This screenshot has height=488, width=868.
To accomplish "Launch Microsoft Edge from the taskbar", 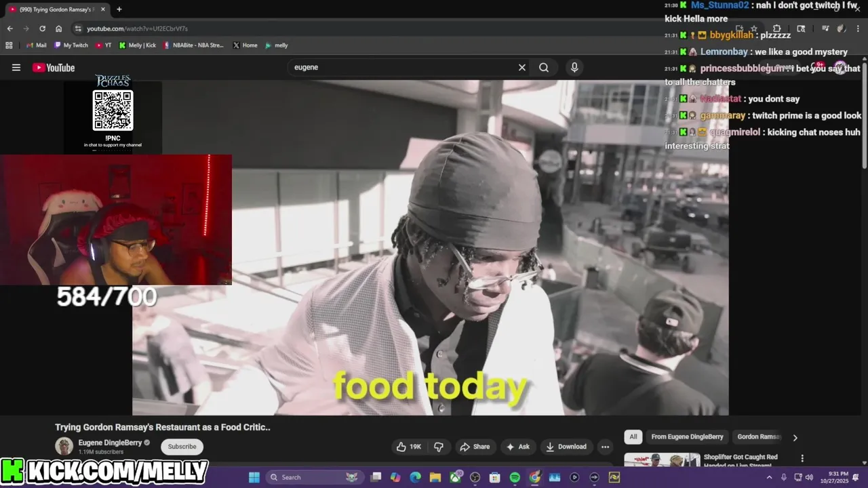I will point(415,477).
